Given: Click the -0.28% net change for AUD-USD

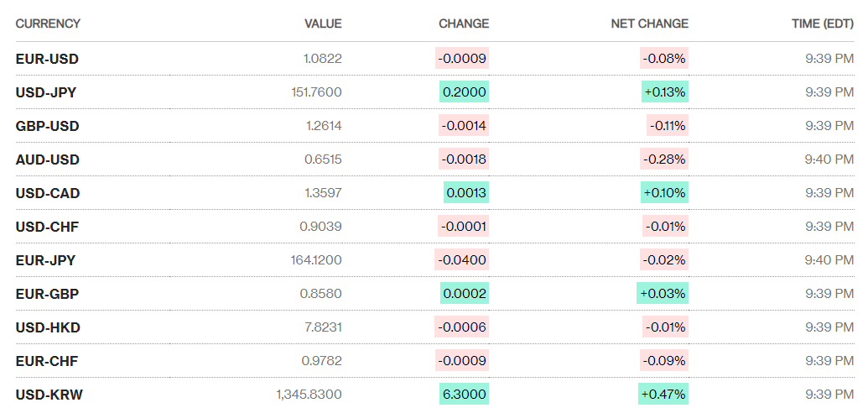Looking at the screenshot, I should pyautogui.click(x=664, y=160).
